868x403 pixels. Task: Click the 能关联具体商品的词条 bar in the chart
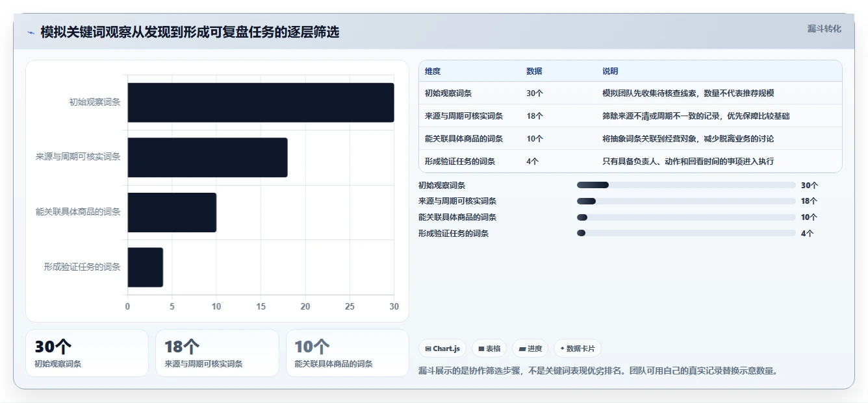pyautogui.click(x=172, y=212)
